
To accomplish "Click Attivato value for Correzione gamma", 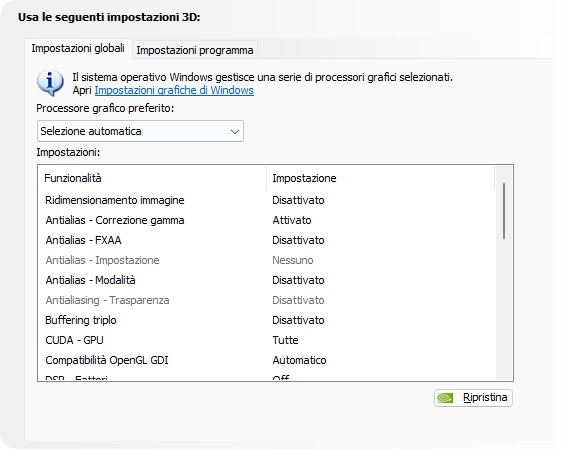I will [x=292, y=220].
